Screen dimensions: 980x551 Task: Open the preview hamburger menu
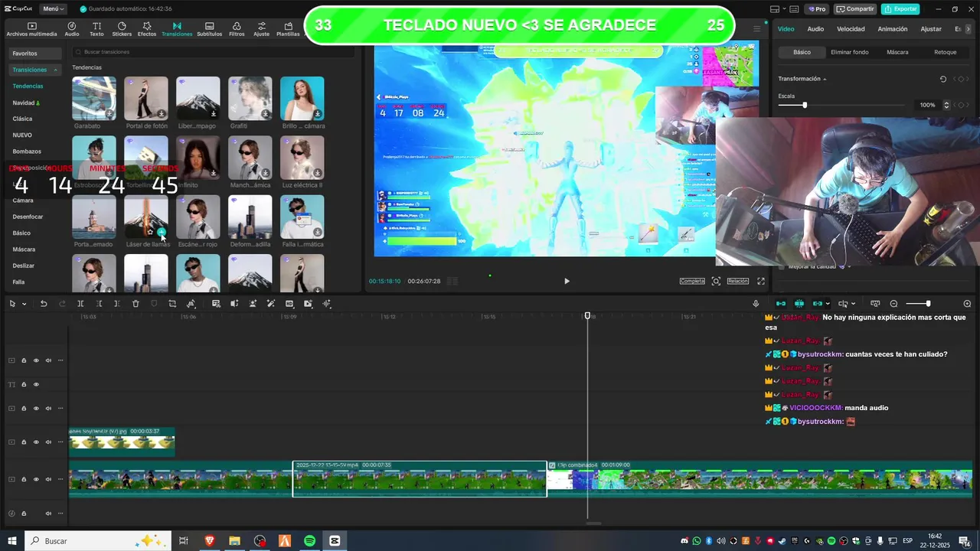coord(757,29)
